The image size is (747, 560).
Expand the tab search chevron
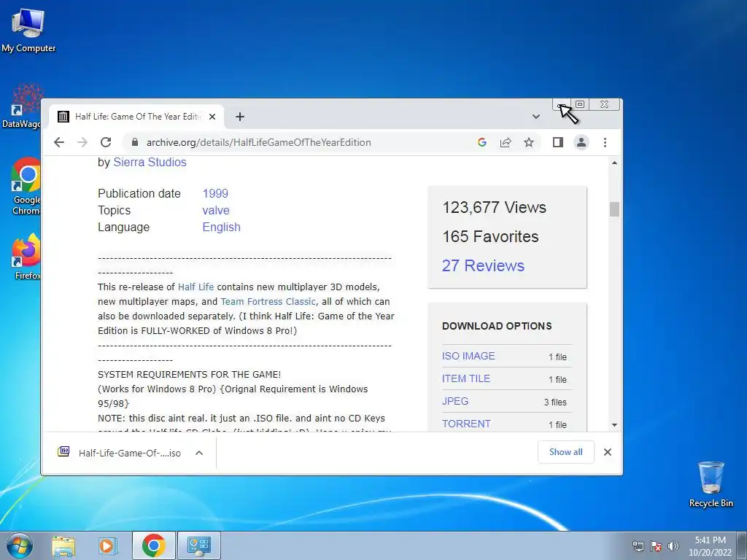coord(536,117)
